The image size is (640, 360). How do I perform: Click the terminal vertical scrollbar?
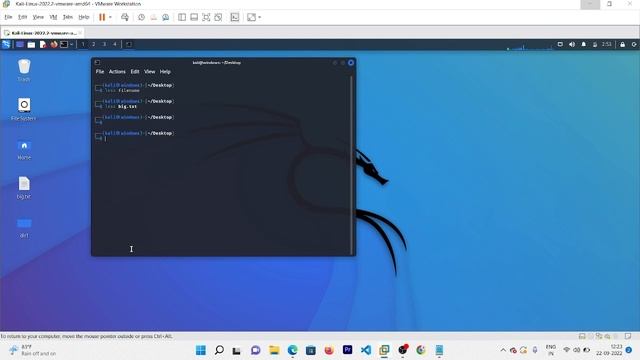[x=351, y=165]
